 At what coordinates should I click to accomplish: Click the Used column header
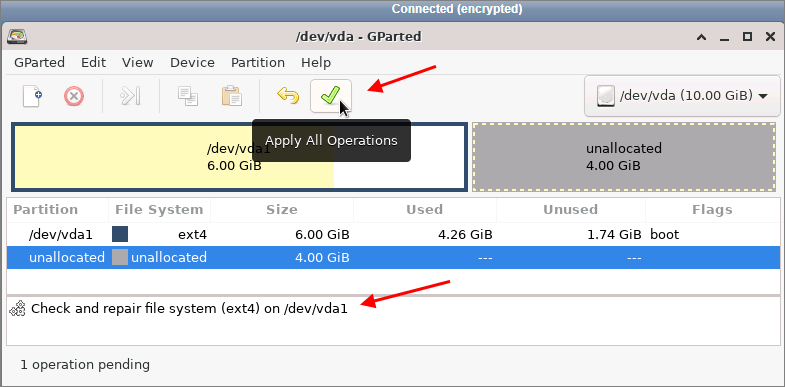[x=425, y=210]
